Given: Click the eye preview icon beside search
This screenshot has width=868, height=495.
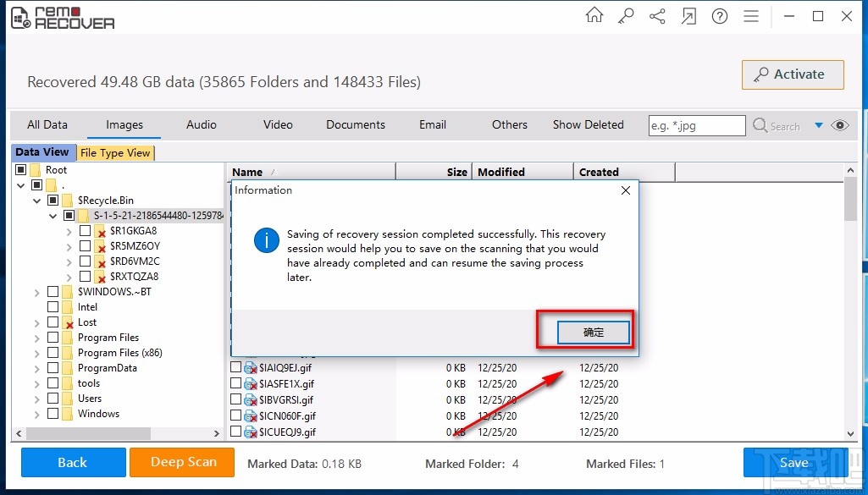Looking at the screenshot, I should (839, 125).
